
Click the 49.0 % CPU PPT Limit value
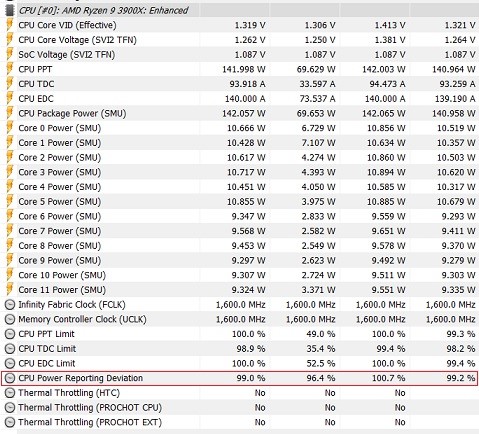click(321, 334)
